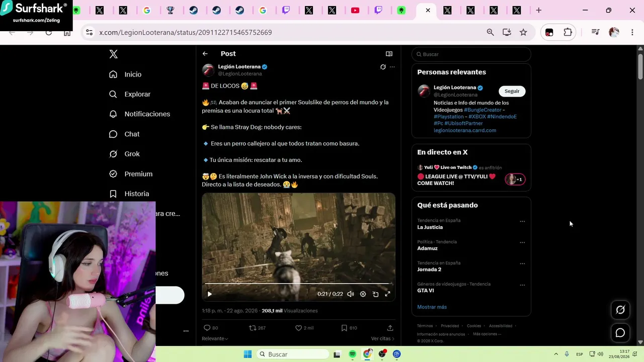Reply to the post with 80 comments
Image resolution: width=644 pixels, height=362 pixels.
210,328
